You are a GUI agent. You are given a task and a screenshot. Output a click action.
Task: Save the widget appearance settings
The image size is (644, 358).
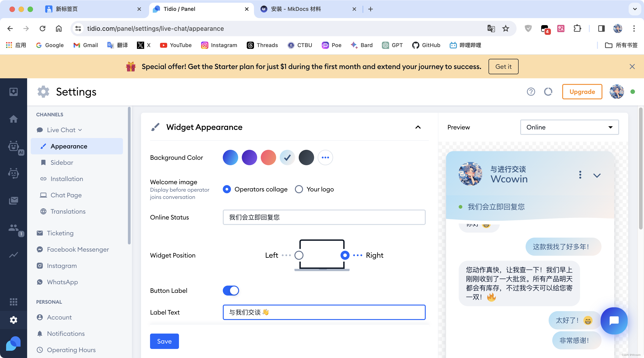click(164, 341)
